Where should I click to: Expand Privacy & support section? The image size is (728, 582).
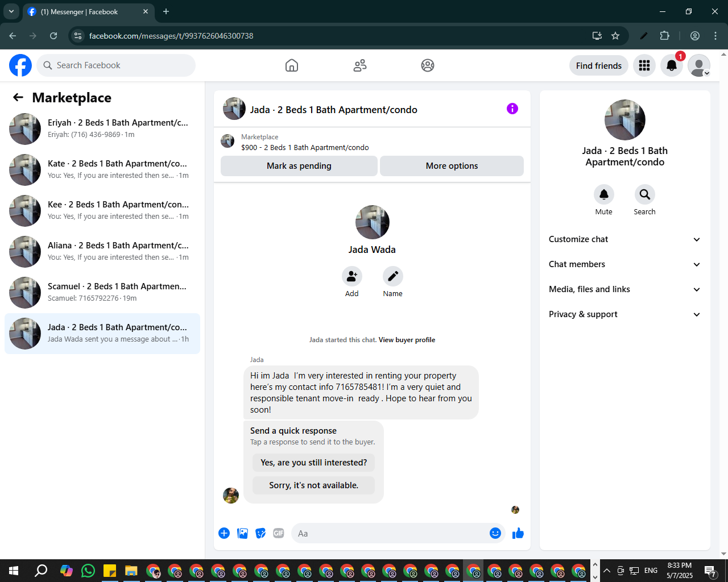point(625,314)
